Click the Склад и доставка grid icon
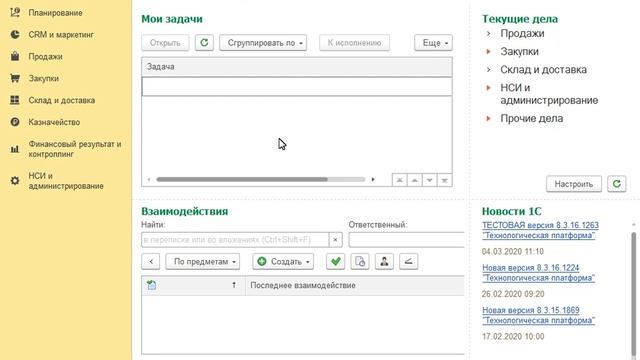The image size is (640, 360). click(15, 100)
